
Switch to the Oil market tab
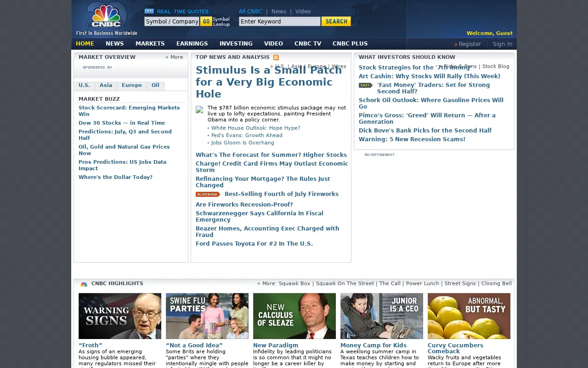click(156, 86)
